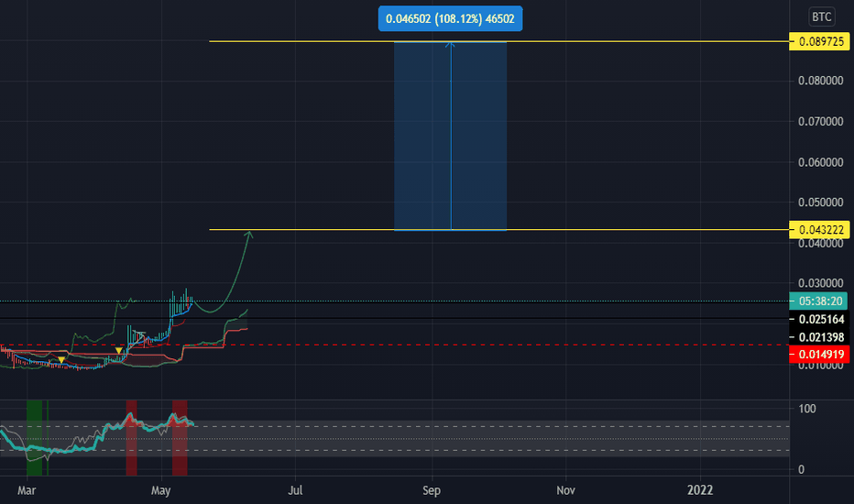Viewport: 854px width, 504px height.
Task: Click the indicator scale value 100
Action: [x=806, y=409]
